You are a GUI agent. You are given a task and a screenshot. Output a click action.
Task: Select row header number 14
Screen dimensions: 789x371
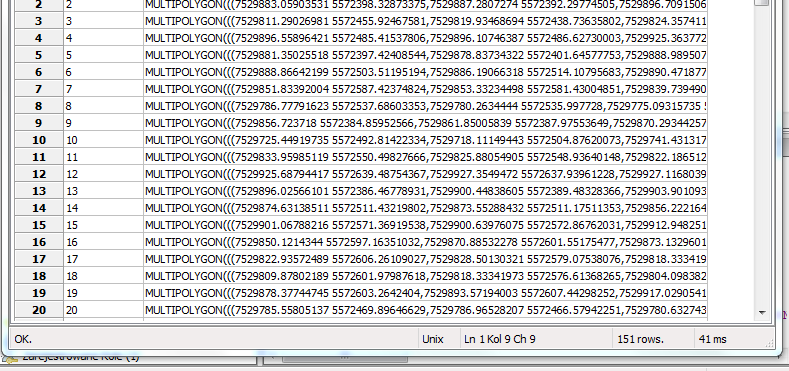pos(39,208)
